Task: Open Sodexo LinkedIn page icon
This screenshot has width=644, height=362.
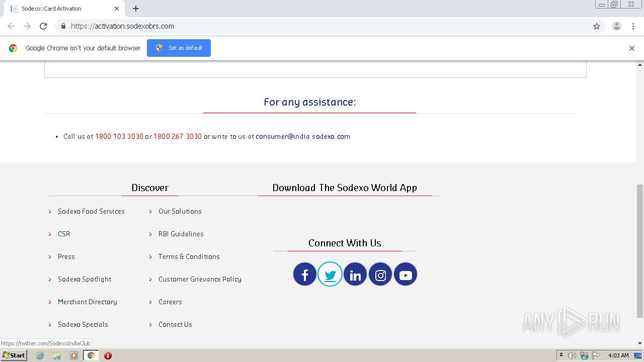Action: (x=355, y=275)
